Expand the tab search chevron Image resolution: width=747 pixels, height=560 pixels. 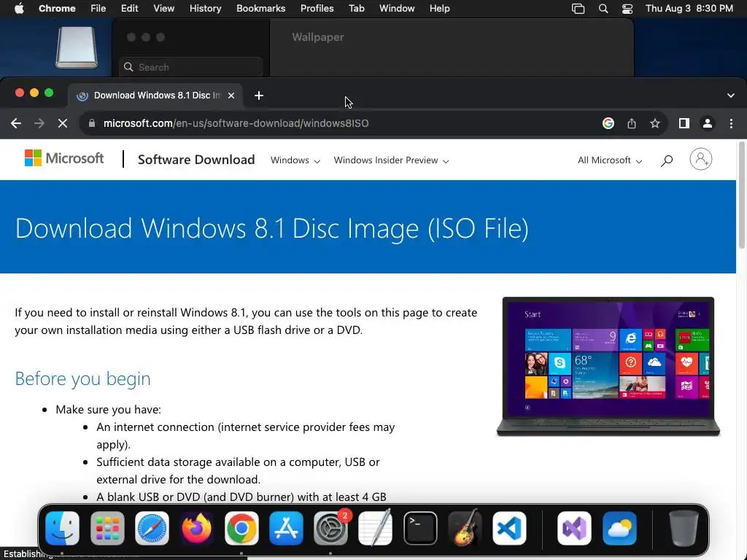(x=731, y=96)
